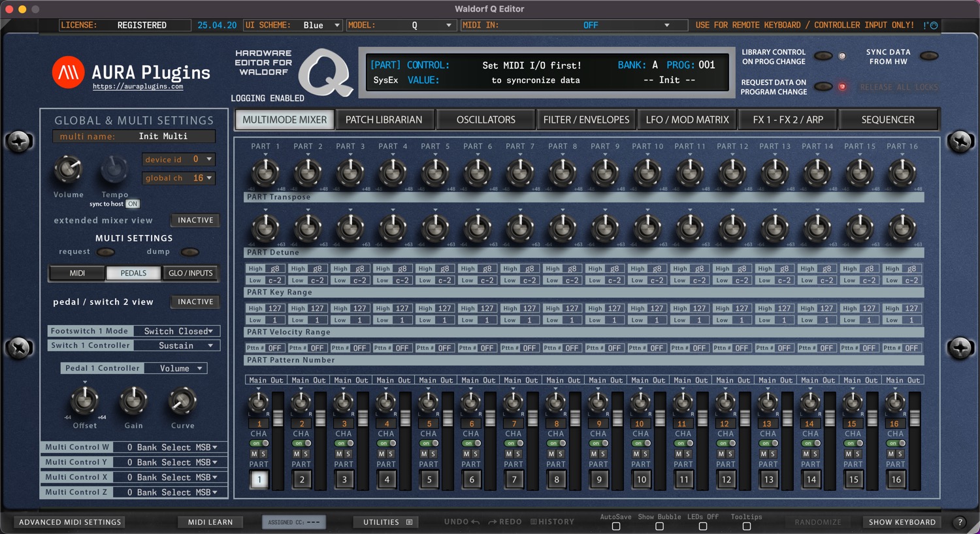Switch to the Sequencer tab
The width and height of the screenshot is (980, 534).
pos(889,119)
